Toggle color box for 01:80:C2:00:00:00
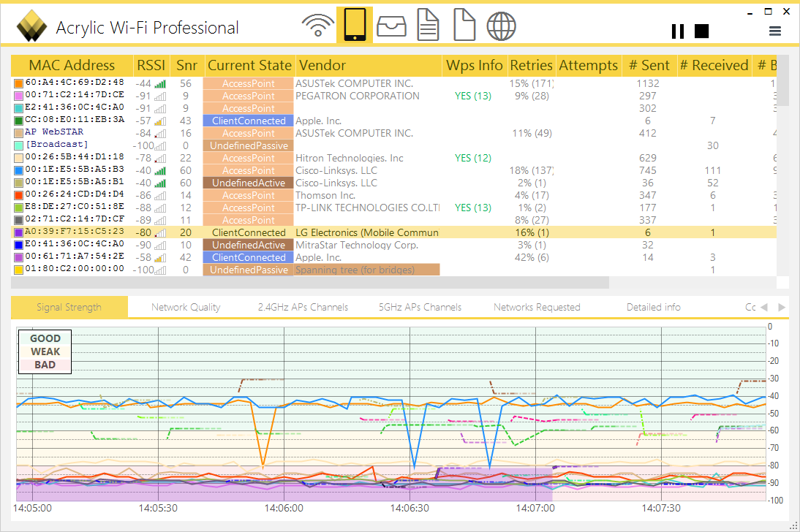The height and width of the screenshot is (532, 800). pos(18,270)
